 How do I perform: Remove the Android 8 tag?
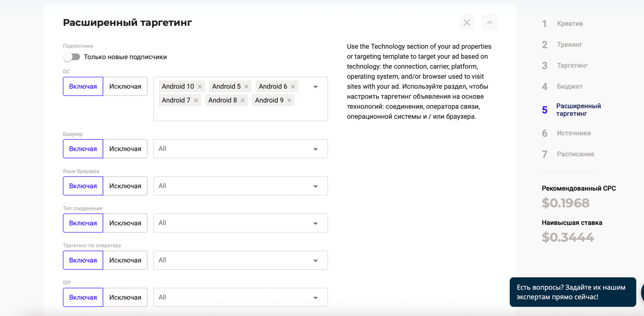click(x=243, y=101)
